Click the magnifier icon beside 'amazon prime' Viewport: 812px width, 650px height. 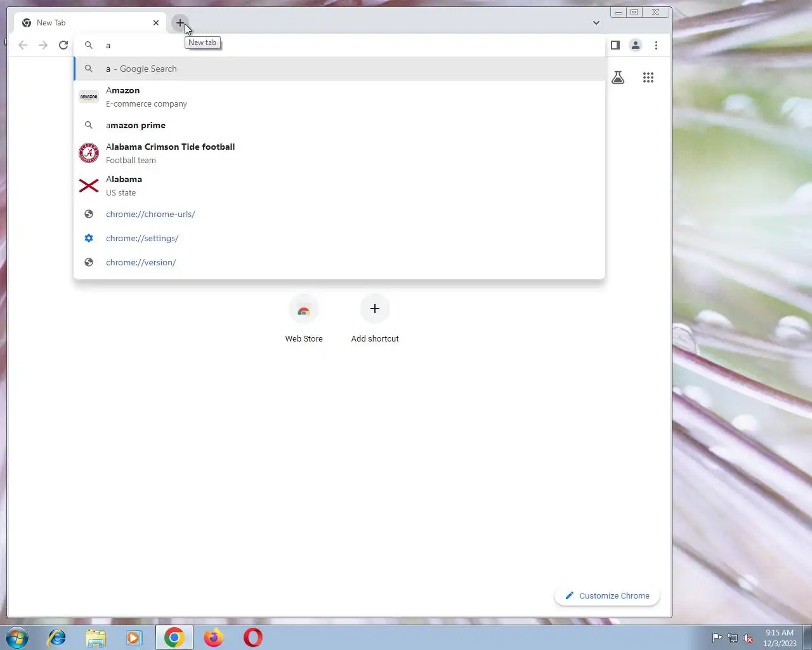click(89, 125)
